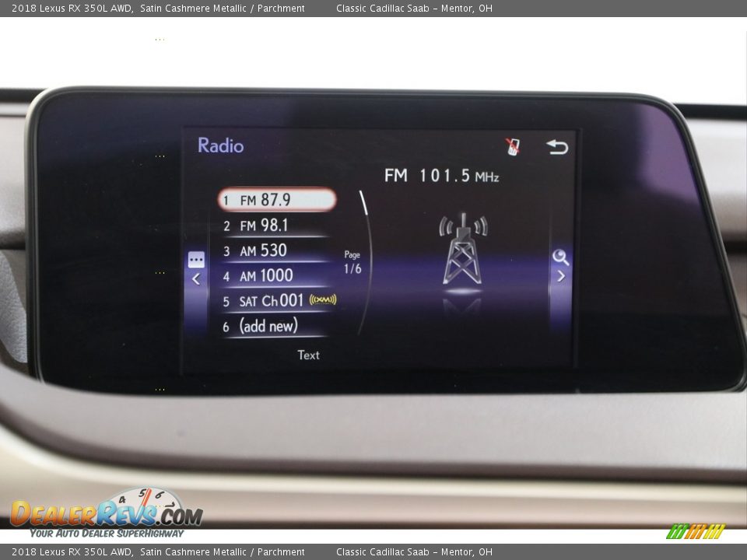Open the three-dots menu on left edge
Screen dimensions: 747x560
point(196,261)
